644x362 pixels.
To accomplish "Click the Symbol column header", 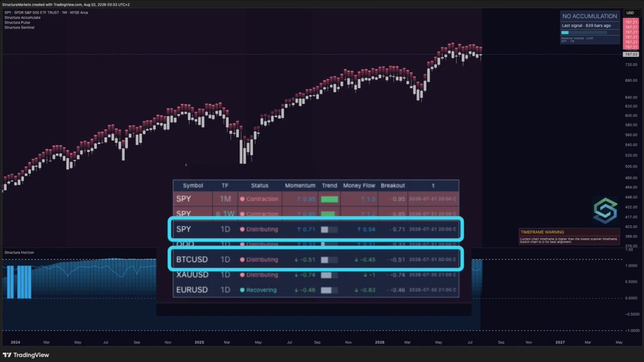I will pos(193,186).
